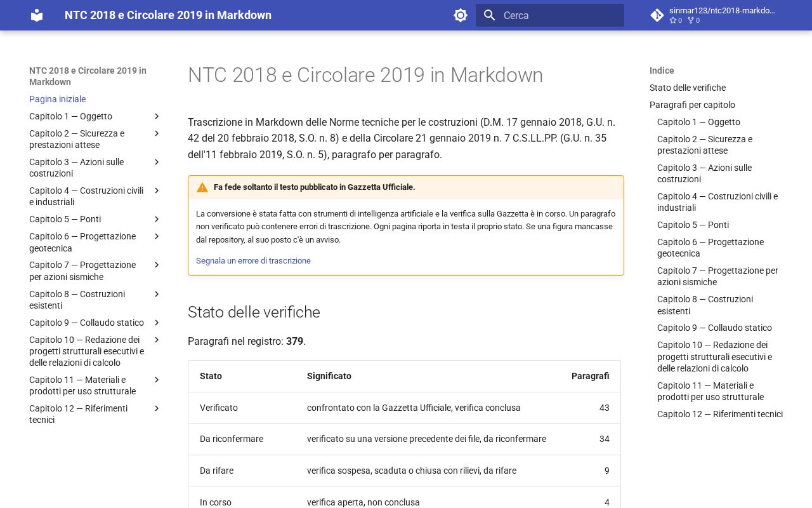The width and height of the screenshot is (812, 508).
Task: Expand Capitolo 9 — Collaudo statico chevron
Action: pyautogui.click(x=157, y=323)
